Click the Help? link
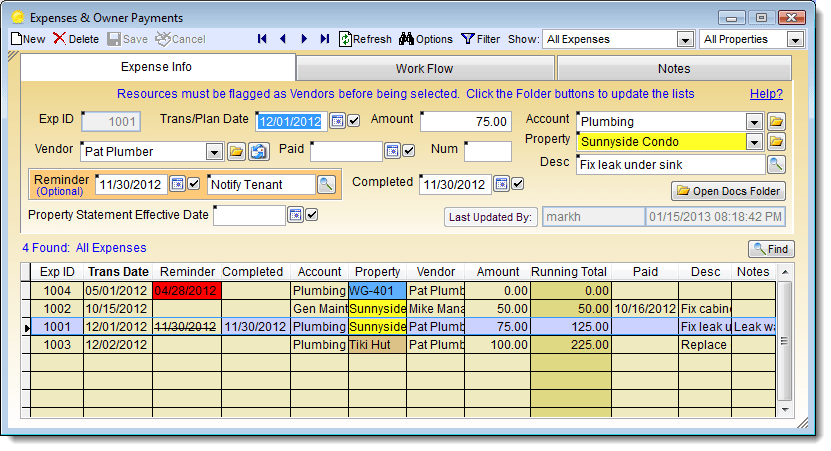 (766, 94)
